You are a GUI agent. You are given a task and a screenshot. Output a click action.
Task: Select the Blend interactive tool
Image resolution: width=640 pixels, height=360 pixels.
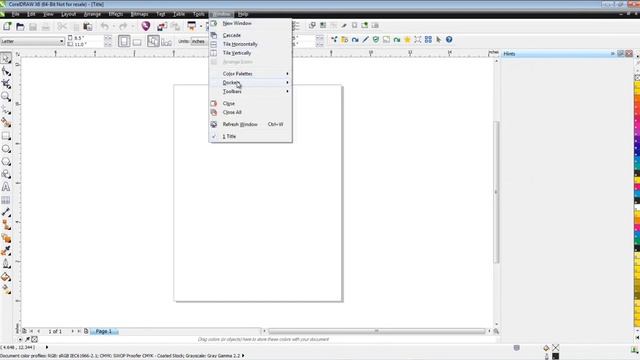click(6, 238)
